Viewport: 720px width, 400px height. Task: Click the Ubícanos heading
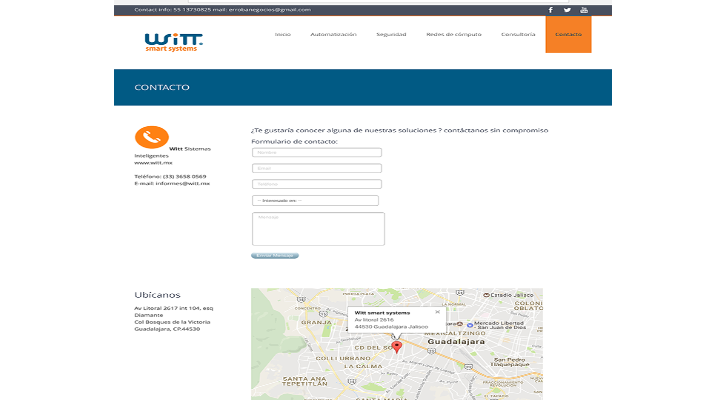click(158, 295)
